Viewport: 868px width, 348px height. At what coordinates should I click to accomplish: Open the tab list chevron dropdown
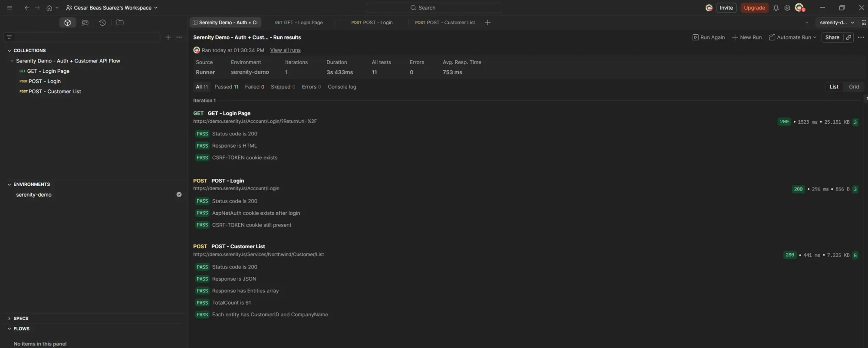click(807, 23)
